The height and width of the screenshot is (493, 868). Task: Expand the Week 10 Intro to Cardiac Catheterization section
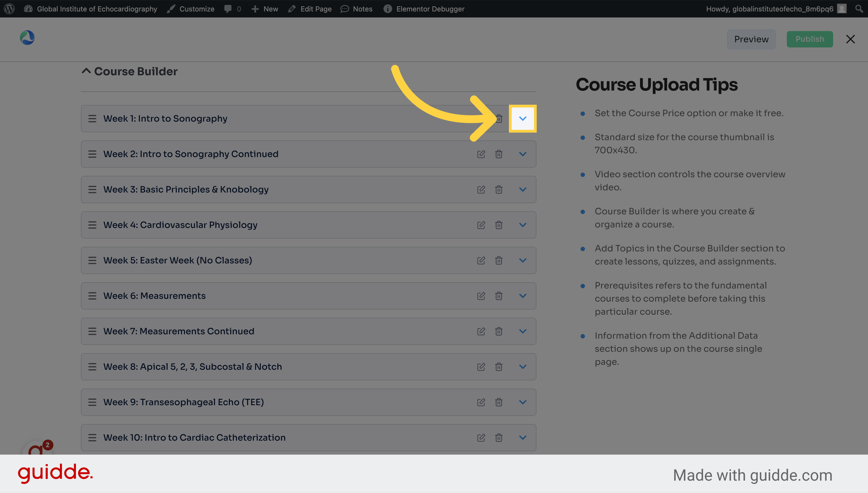[x=523, y=437]
